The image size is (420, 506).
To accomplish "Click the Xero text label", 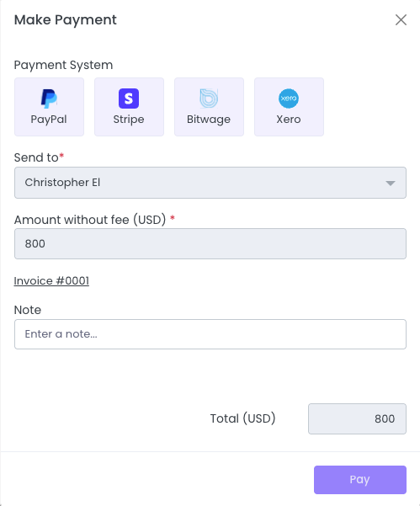I will pos(289,120).
